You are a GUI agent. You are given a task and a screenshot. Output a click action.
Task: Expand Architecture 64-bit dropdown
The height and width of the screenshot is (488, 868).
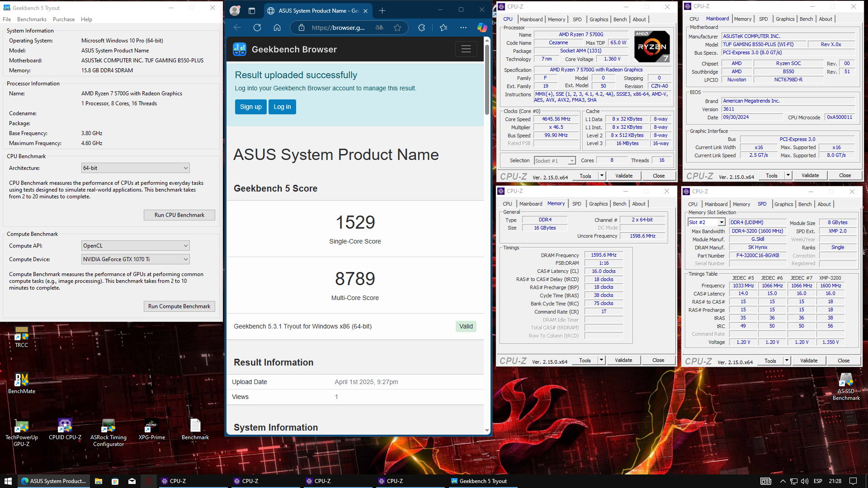click(135, 168)
